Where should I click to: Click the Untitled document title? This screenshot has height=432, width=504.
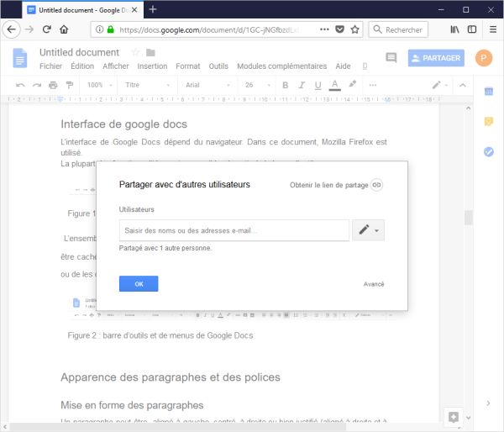pyautogui.click(x=79, y=52)
